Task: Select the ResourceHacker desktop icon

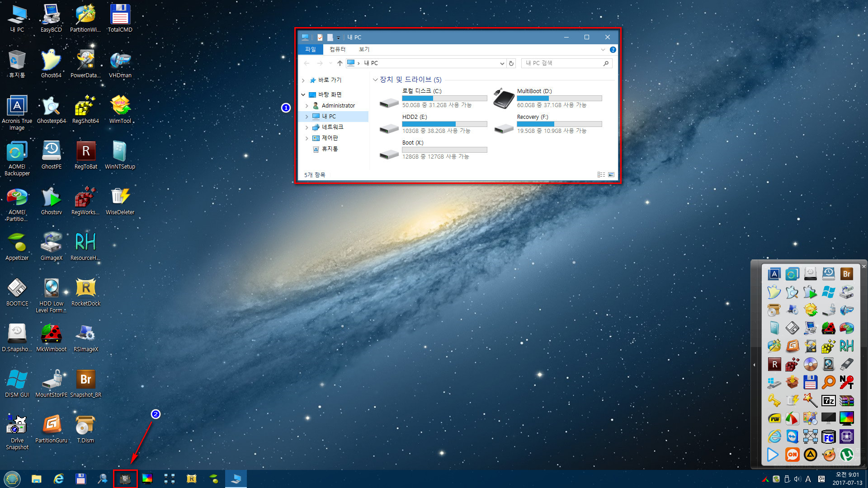Action: pyautogui.click(x=85, y=246)
